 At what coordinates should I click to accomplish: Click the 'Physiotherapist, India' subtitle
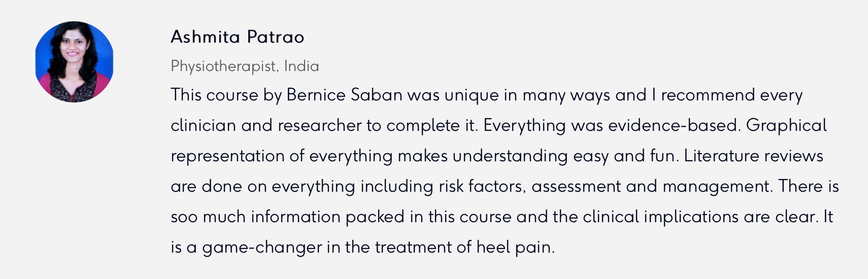[245, 66]
